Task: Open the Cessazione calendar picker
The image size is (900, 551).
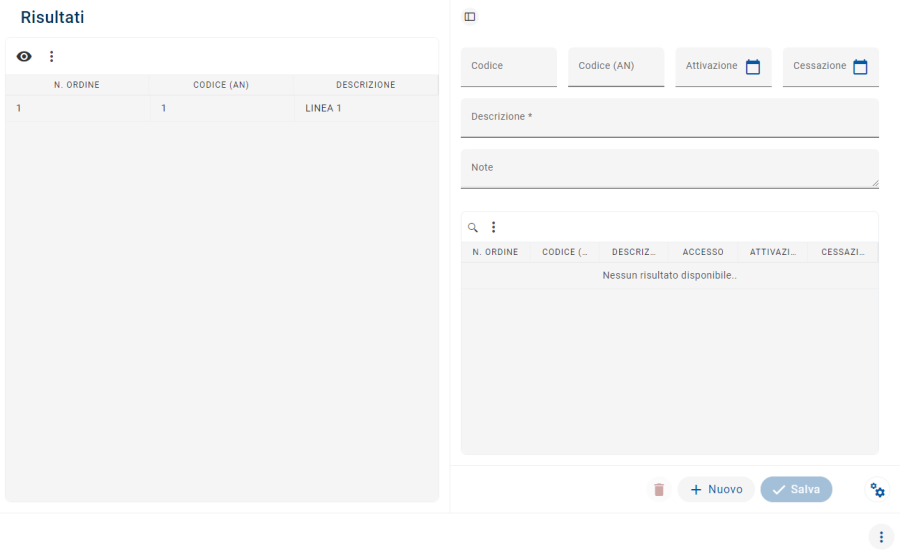Action: point(860,67)
